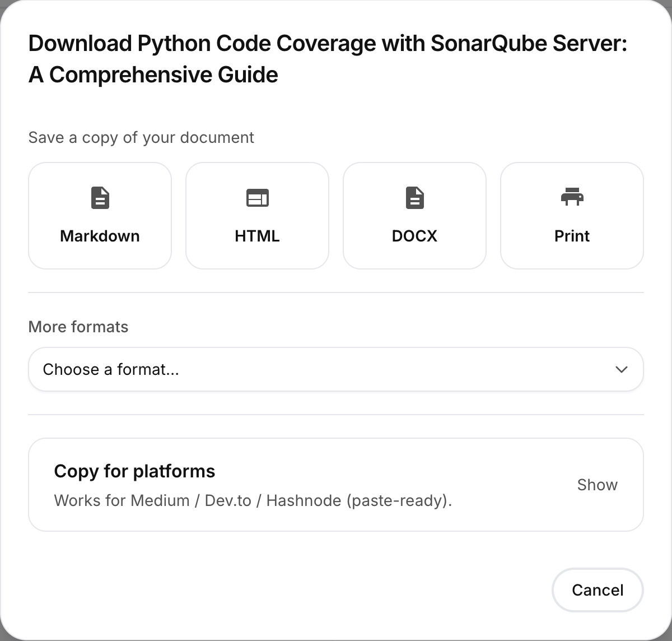Show the Copy for platforms options
Screen dimensions: 672x641
(x=597, y=485)
